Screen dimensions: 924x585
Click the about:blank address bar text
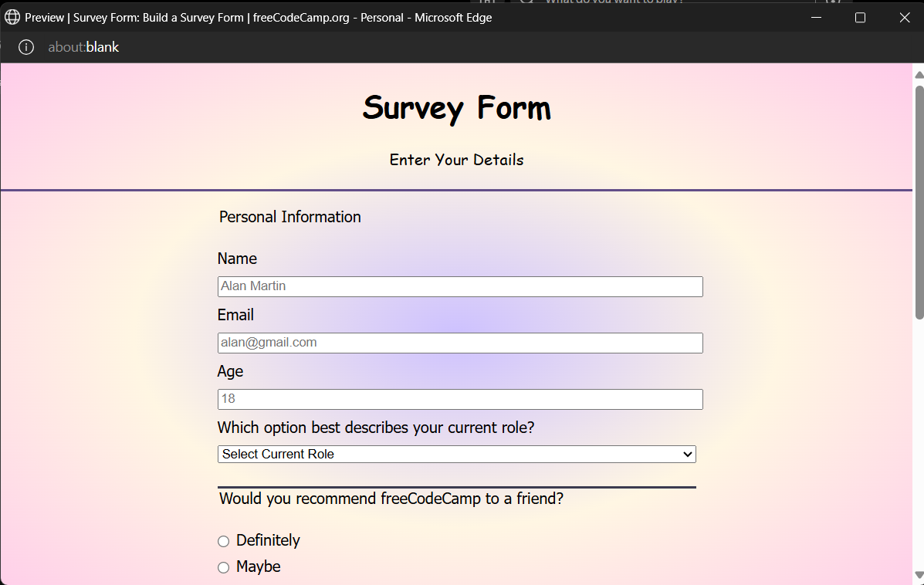click(x=83, y=47)
